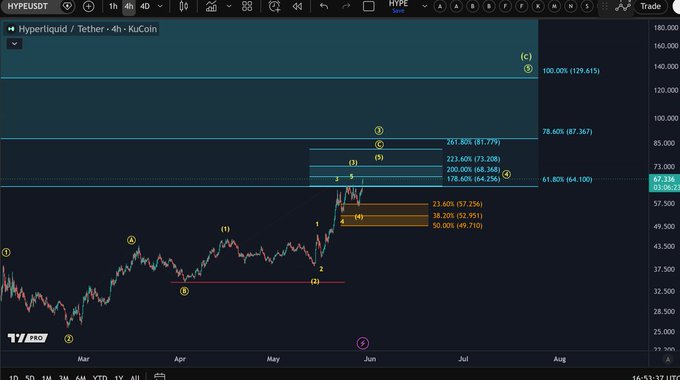The height and width of the screenshot is (380, 680).
Task: Select the 38.20% (52.951) retracement label
Action: tap(457, 216)
